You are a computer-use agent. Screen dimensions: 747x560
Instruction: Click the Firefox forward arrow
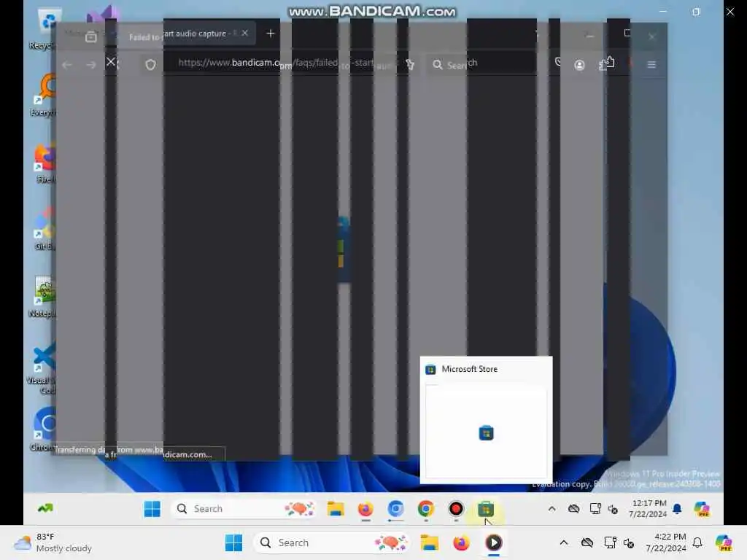click(x=90, y=64)
